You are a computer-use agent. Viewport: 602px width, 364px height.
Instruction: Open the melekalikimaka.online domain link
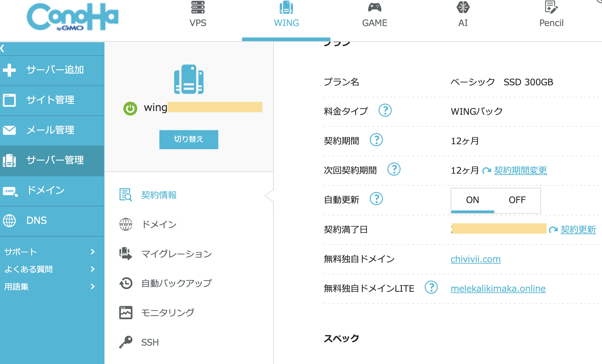click(498, 288)
